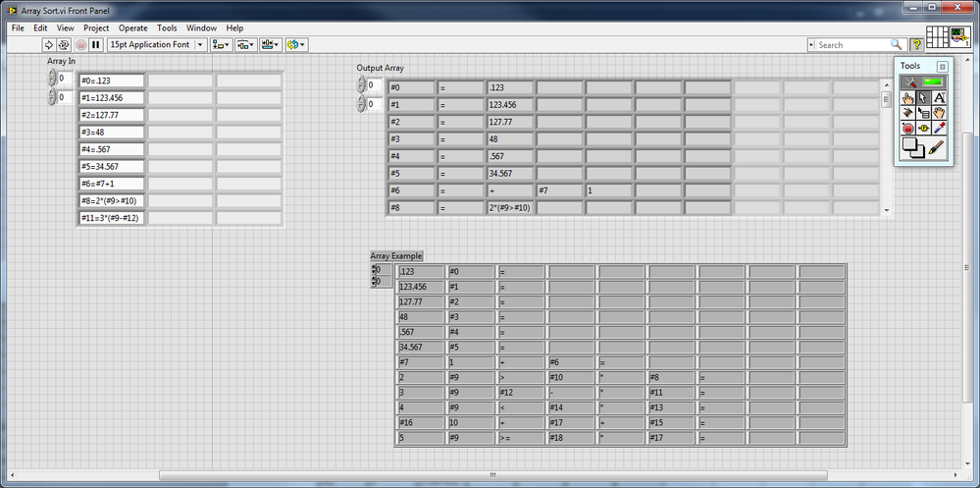
Task: Open the Align Objects dropdown
Action: click(222, 44)
